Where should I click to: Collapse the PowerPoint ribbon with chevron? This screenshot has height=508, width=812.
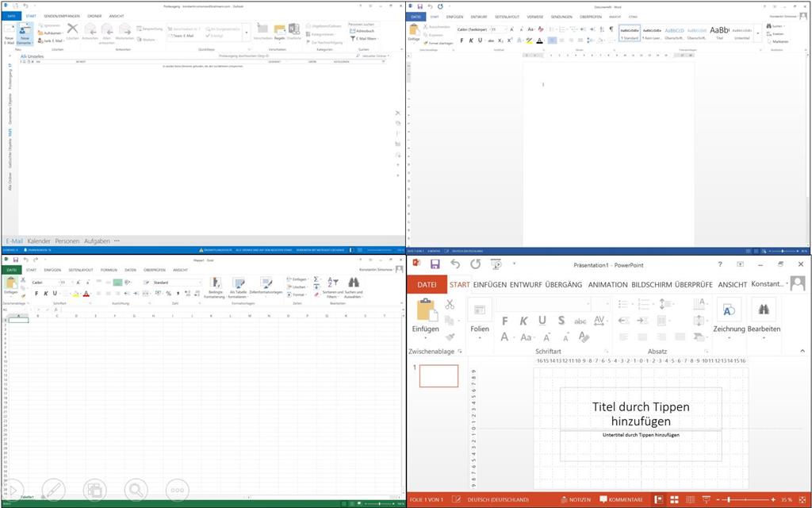point(802,351)
